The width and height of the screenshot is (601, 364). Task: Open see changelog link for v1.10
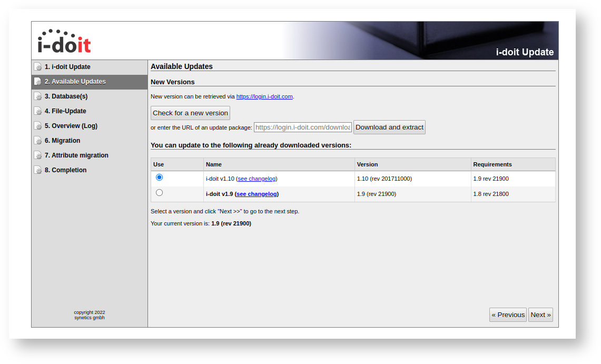(257, 179)
